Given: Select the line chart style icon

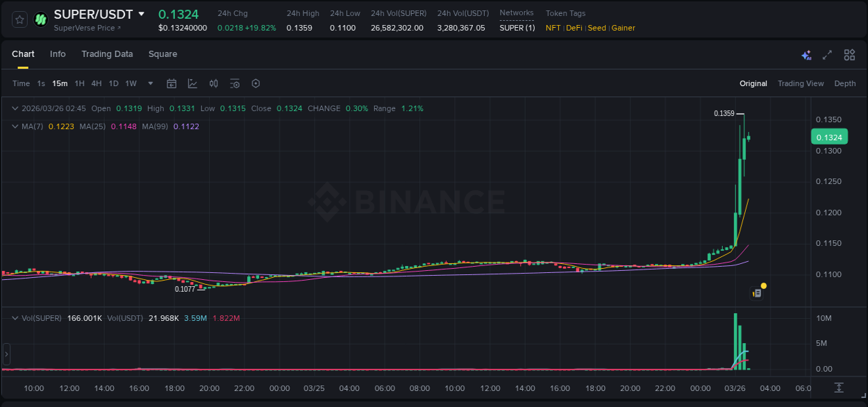Looking at the screenshot, I should coord(192,83).
